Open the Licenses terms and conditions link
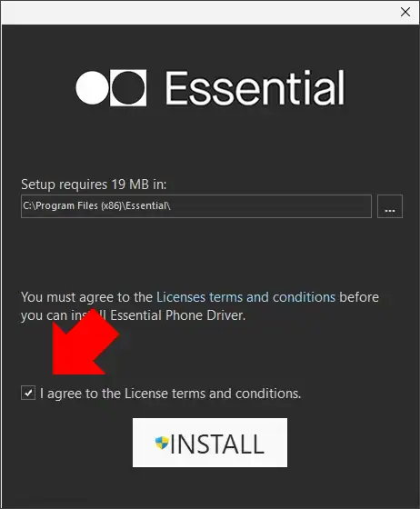The width and height of the screenshot is (420, 509). click(x=245, y=297)
